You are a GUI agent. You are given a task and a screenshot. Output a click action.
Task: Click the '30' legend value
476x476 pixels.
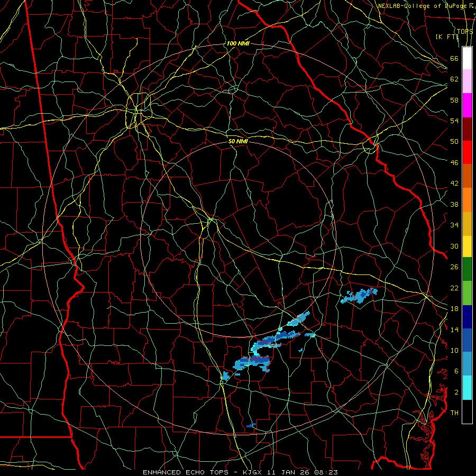(x=454, y=246)
